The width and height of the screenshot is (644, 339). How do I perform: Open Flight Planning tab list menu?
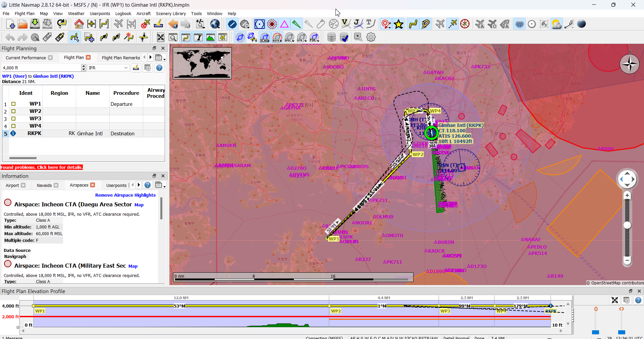coord(160,58)
